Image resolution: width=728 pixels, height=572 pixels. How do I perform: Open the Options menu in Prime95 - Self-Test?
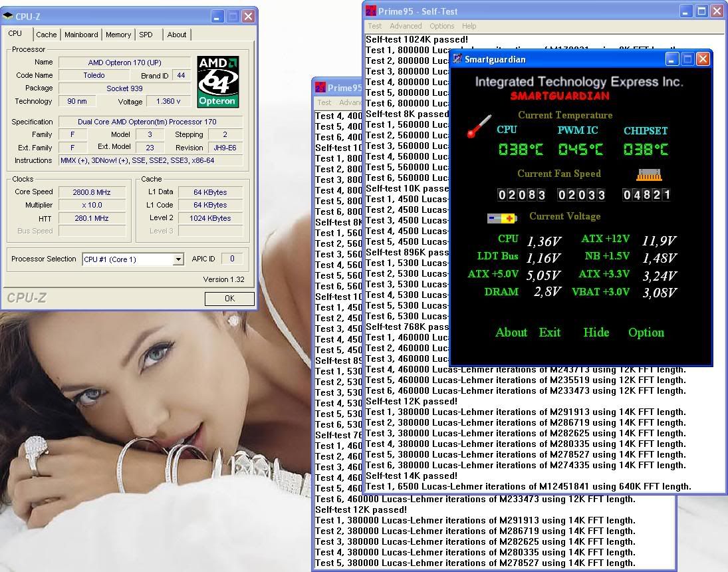pyautogui.click(x=442, y=26)
